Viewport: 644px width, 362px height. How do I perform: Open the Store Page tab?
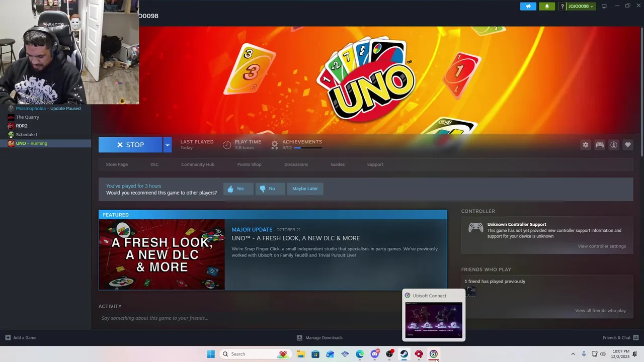point(117,164)
